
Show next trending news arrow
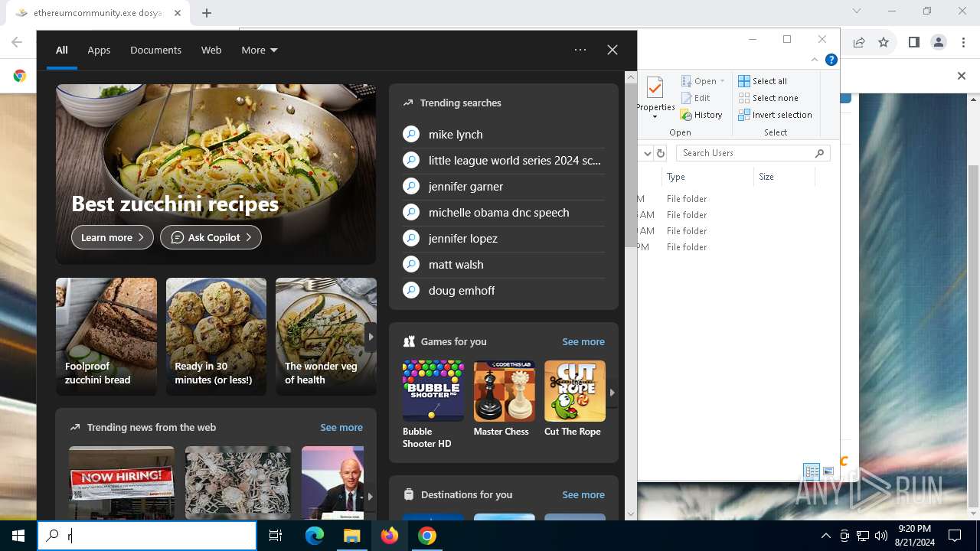click(370, 496)
